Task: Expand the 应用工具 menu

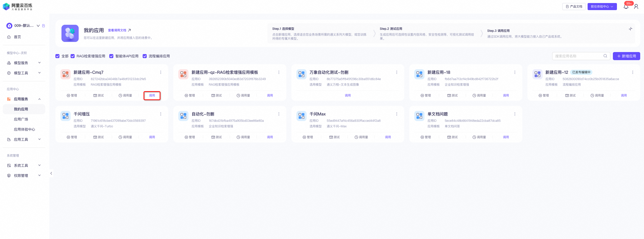Action: 24,139
